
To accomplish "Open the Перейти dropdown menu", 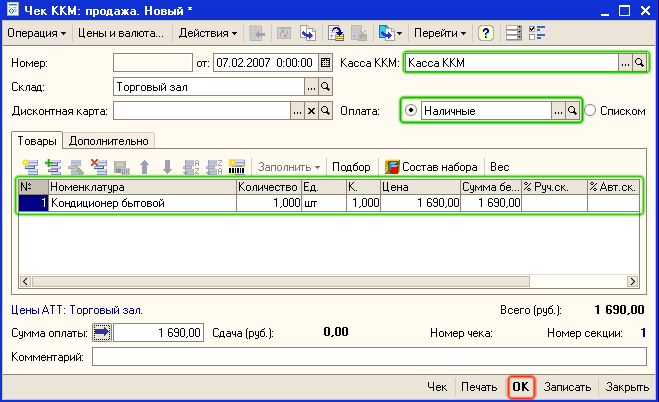I will [x=440, y=33].
